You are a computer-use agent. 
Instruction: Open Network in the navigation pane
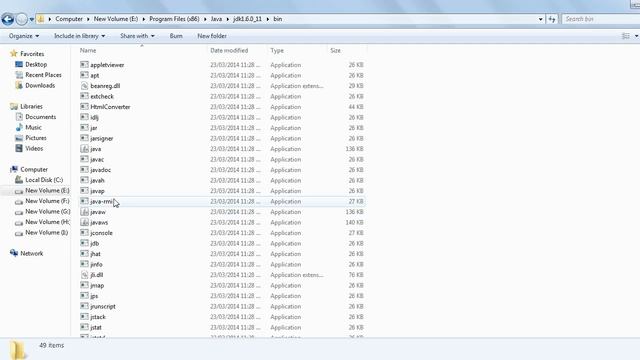31,253
